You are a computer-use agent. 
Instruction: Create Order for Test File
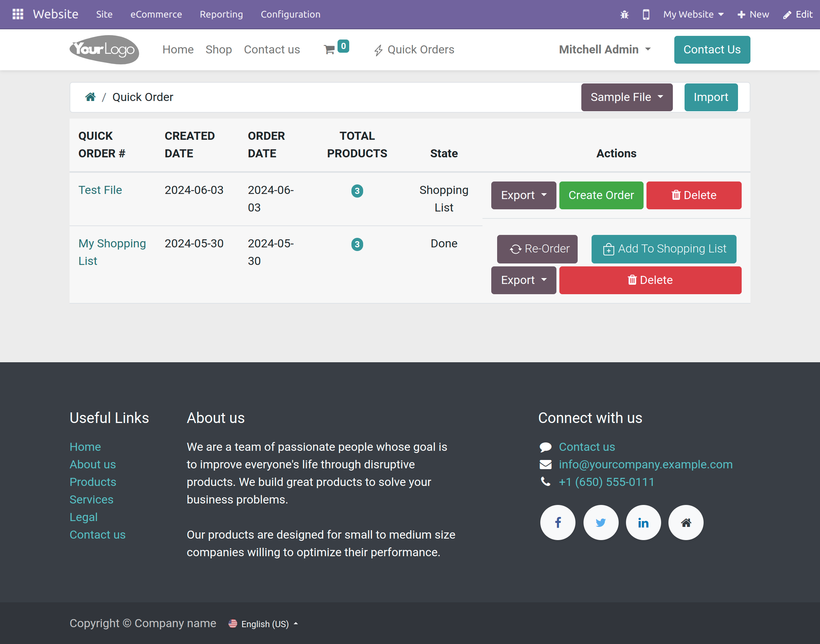(x=601, y=195)
